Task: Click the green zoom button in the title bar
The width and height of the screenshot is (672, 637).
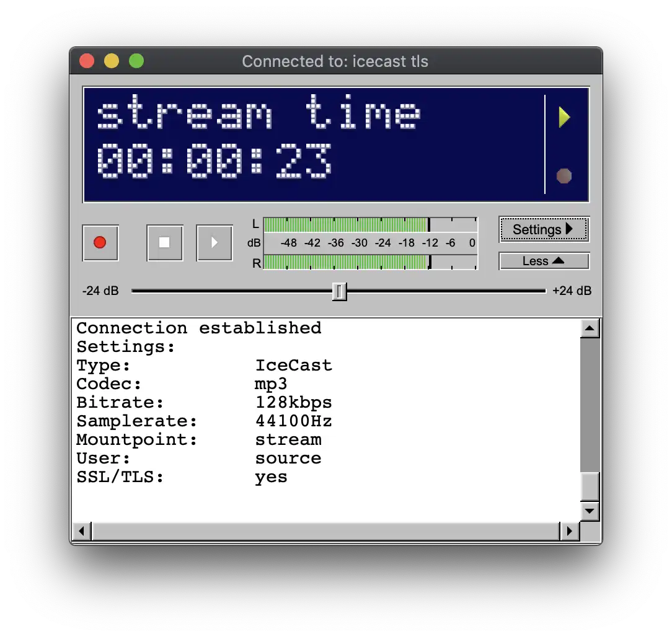Action: point(136,61)
